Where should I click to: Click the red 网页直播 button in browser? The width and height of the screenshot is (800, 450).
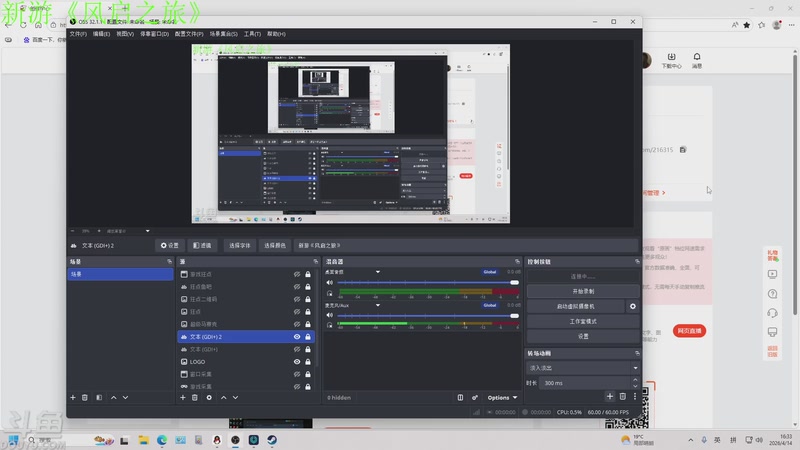click(689, 331)
